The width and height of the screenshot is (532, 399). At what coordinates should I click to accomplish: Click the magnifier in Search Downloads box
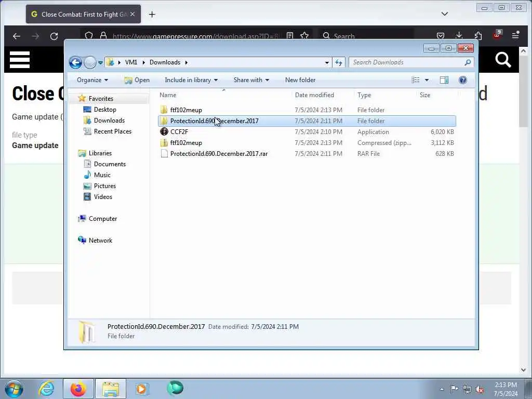468,62
